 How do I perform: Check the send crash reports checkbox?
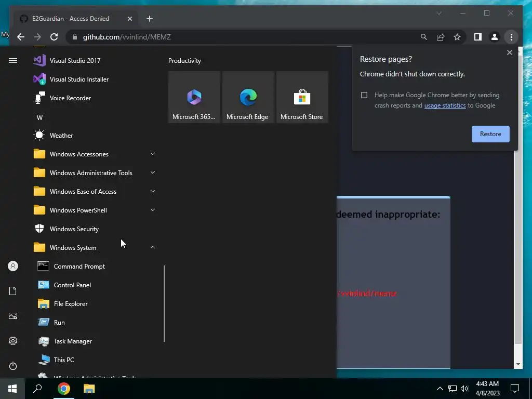[364, 95]
